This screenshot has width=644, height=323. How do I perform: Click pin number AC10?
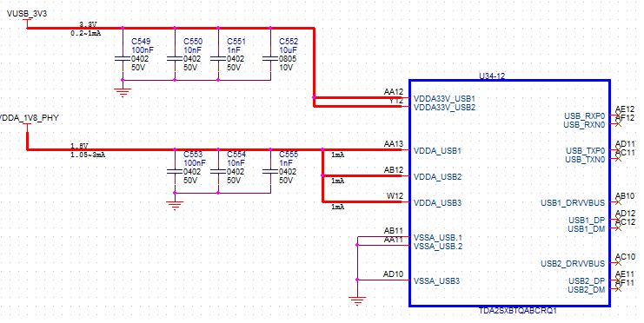tap(625, 256)
